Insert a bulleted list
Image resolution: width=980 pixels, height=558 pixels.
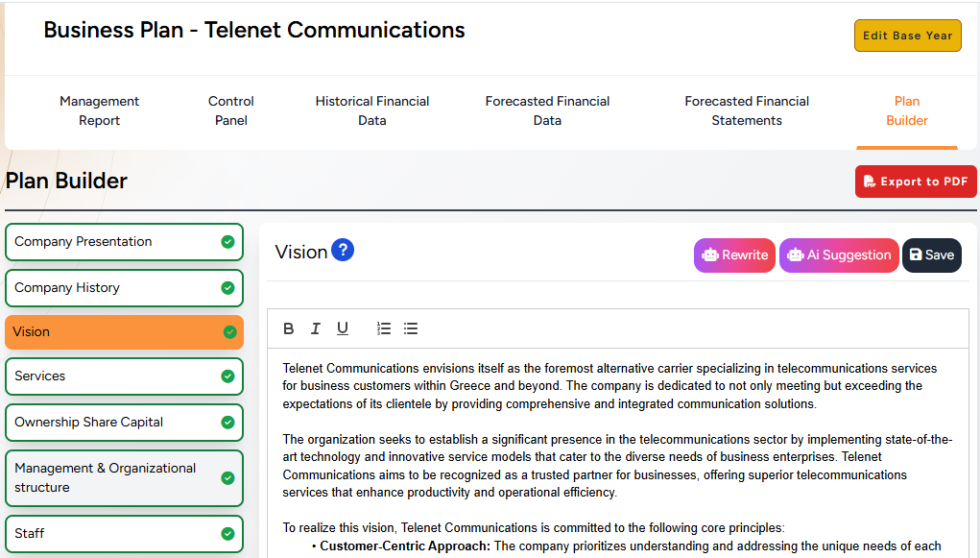point(411,328)
